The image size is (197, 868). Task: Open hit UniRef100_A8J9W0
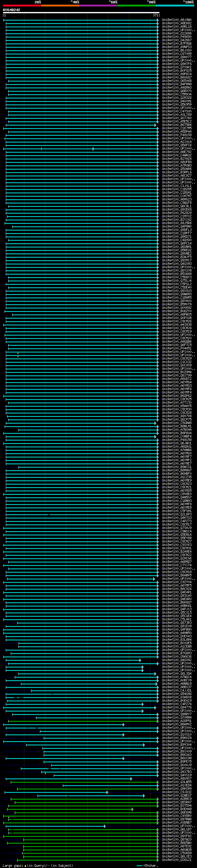point(177,20)
